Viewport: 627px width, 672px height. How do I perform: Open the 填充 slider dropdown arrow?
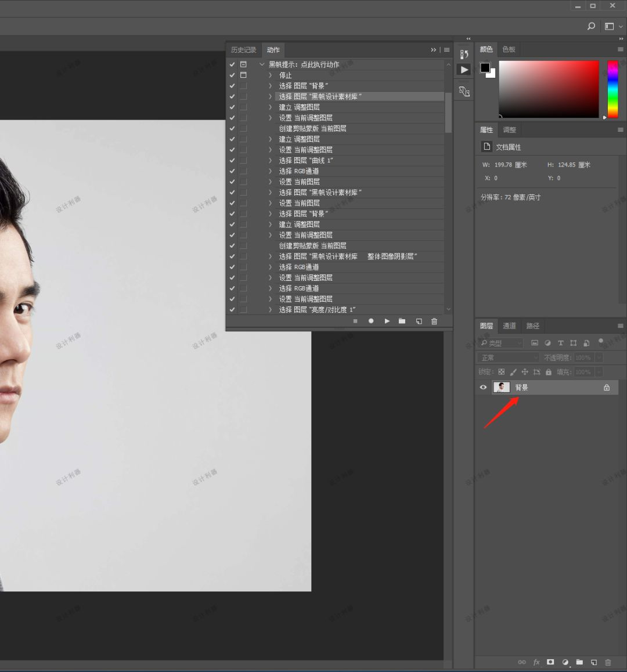click(x=599, y=372)
